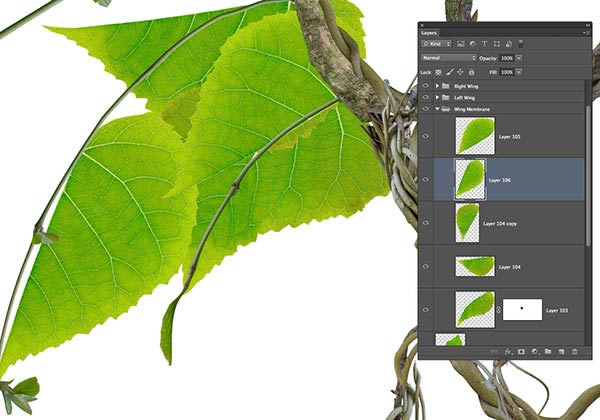Filter layers by pixel layer icon
Viewport: 600px width, 420px height.
pos(461,44)
